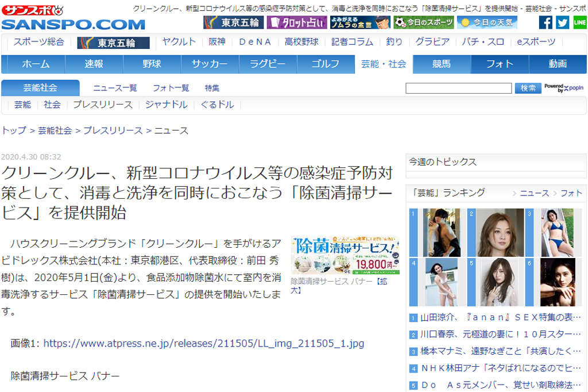Open ranking photo number 2 thumbnail
Image resolution: width=588 pixels, height=392 pixels.
coord(500,233)
